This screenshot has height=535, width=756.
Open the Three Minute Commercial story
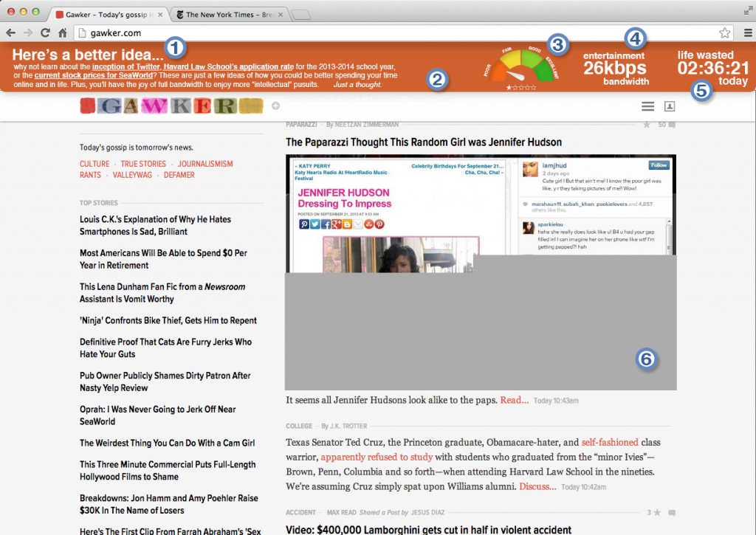(x=168, y=470)
